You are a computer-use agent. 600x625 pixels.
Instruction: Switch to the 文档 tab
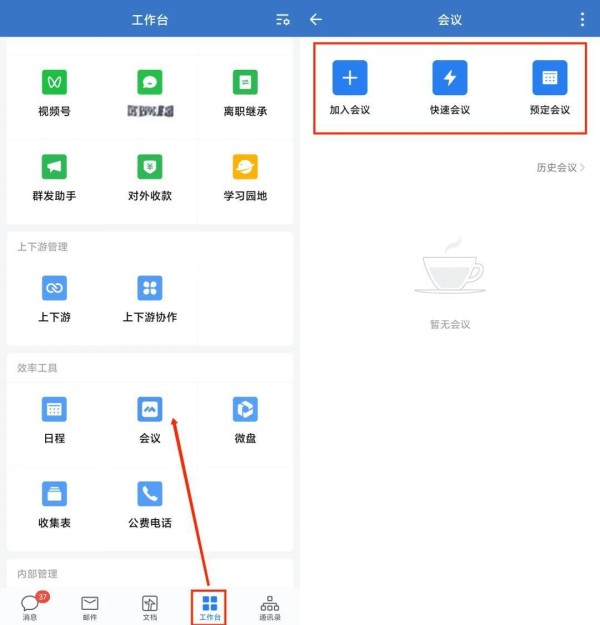(x=150, y=607)
